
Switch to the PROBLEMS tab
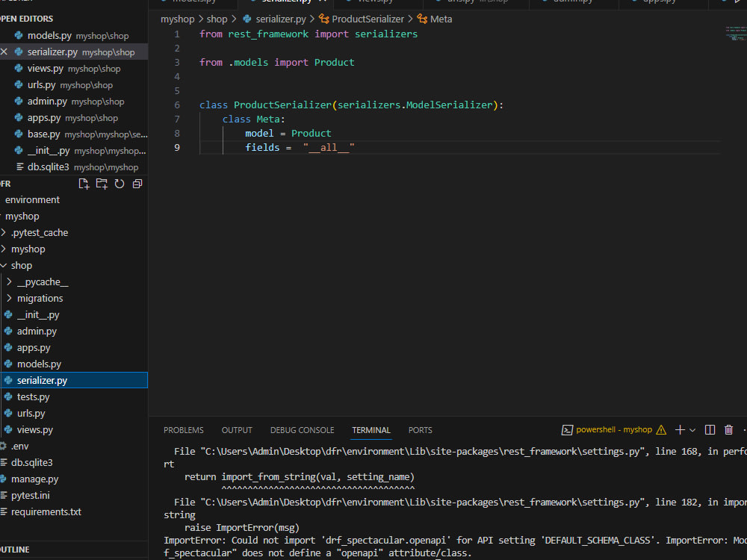pyautogui.click(x=184, y=430)
